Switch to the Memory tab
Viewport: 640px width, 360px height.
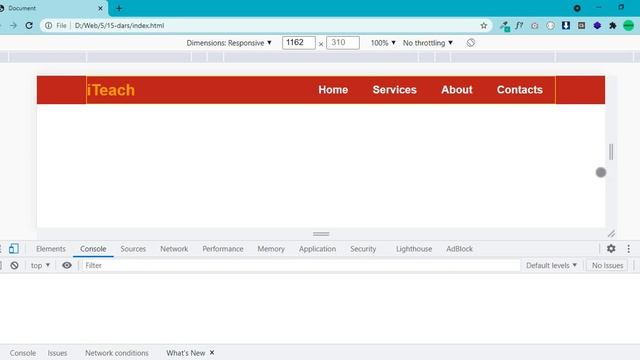point(271,249)
